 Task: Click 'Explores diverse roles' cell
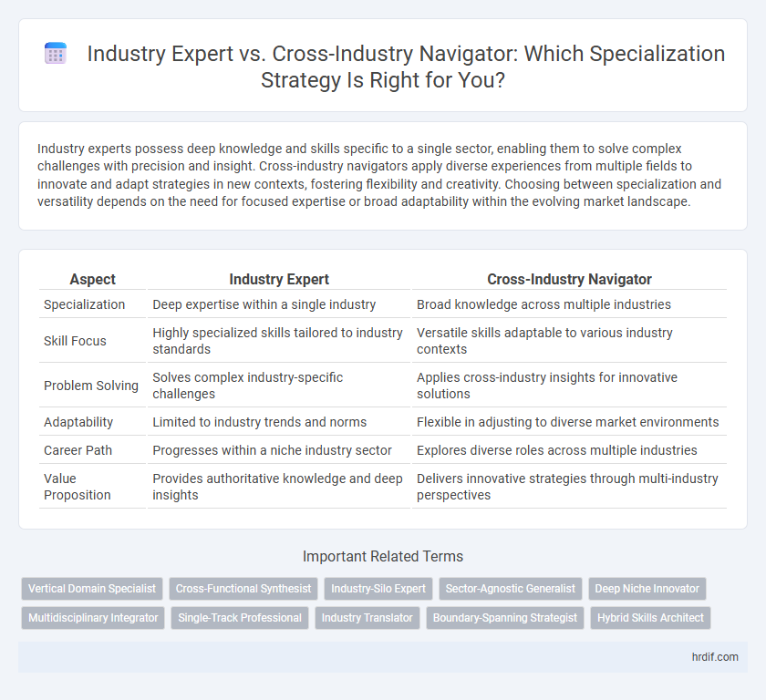(x=569, y=450)
